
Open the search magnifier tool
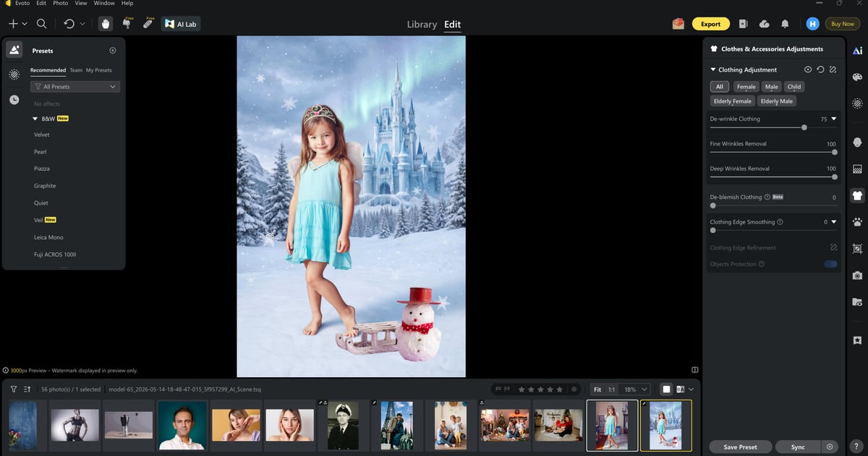pyautogui.click(x=41, y=24)
